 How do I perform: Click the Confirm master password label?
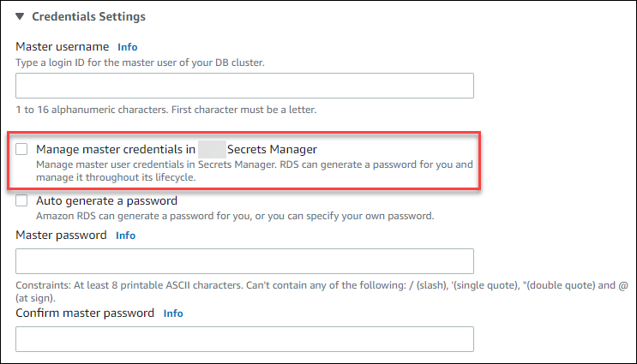(x=85, y=313)
